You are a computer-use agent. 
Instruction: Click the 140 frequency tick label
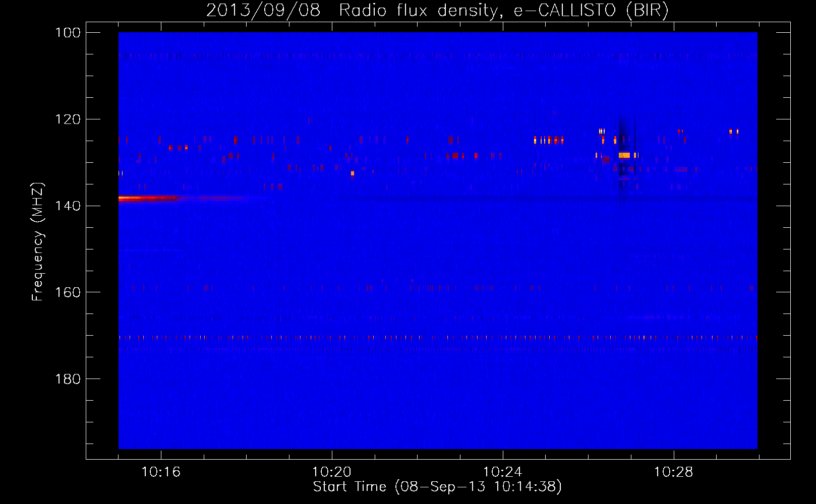(68, 206)
